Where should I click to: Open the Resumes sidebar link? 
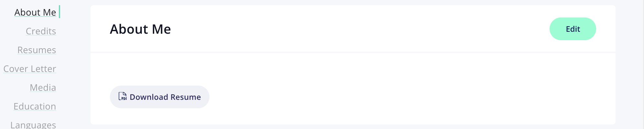[37, 50]
